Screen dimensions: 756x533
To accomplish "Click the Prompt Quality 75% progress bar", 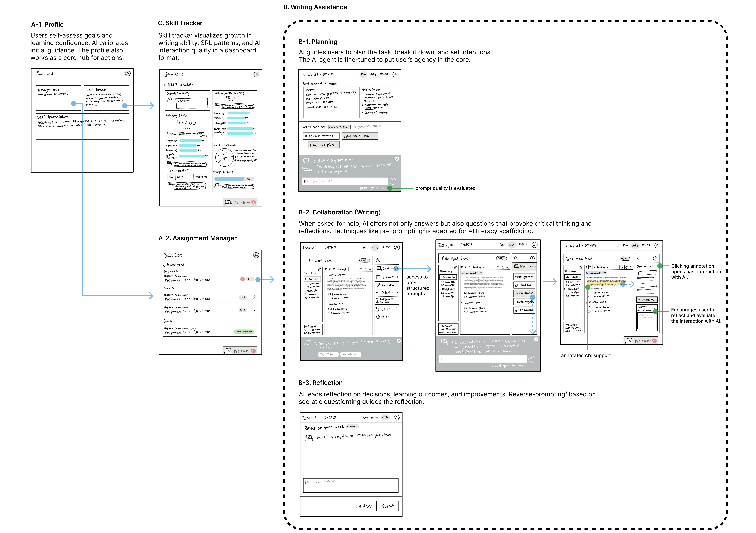I will [x=229, y=179].
